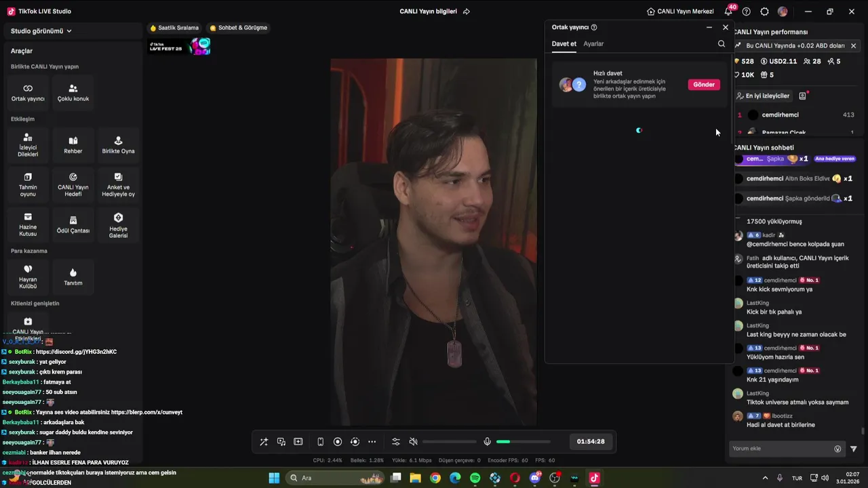Open Discord from the taskbar
Viewport: 868px width, 488px height.
point(535,478)
